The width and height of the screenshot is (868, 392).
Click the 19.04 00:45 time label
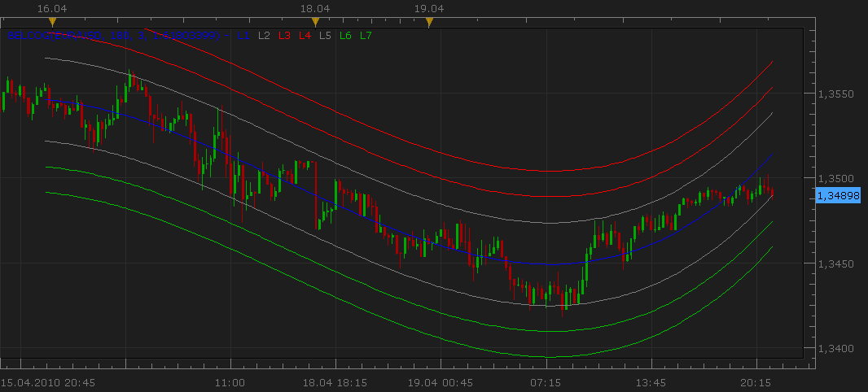pos(441,382)
